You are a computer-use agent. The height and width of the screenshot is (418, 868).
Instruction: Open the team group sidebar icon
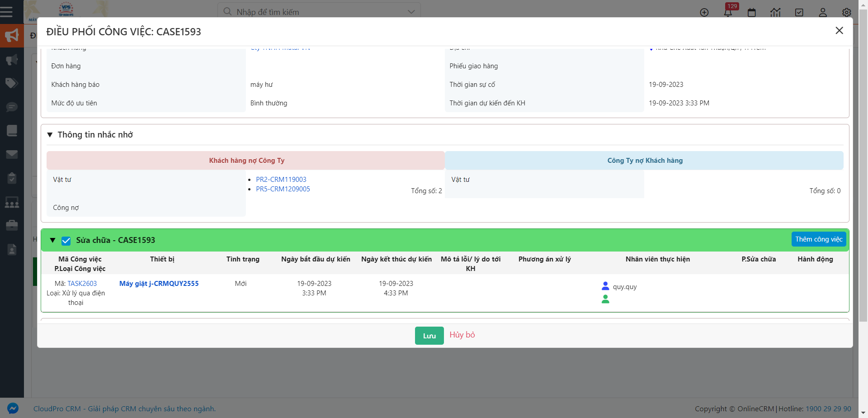point(12,202)
